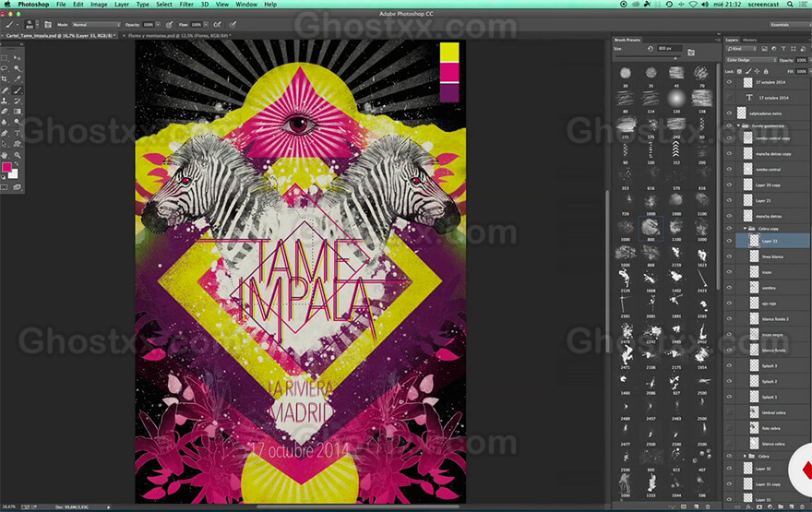Open the Filter menu
This screenshot has width=812, height=512.
coord(185,4)
